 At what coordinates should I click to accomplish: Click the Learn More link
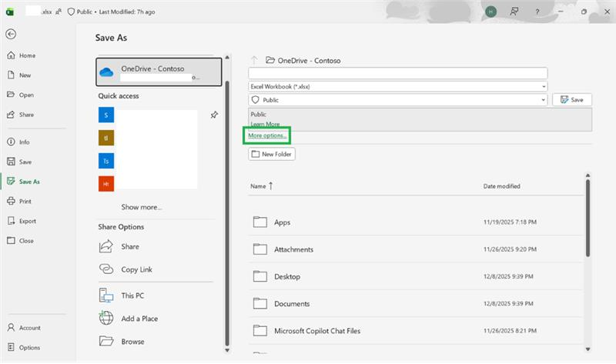pyautogui.click(x=265, y=124)
